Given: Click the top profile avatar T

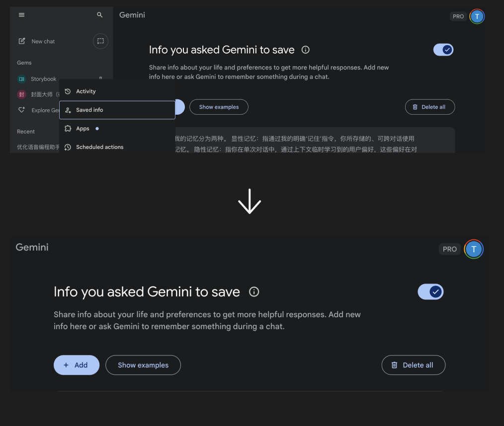Looking at the screenshot, I should click(477, 16).
